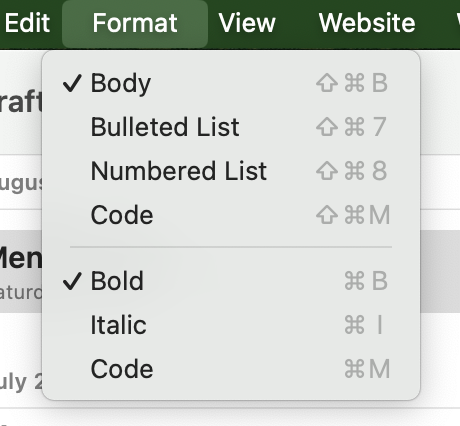Click the Shift-Command-B shortcut glyph for Body
This screenshot has width=460, height=426.
pyautogui.click(x=352, y=83)
